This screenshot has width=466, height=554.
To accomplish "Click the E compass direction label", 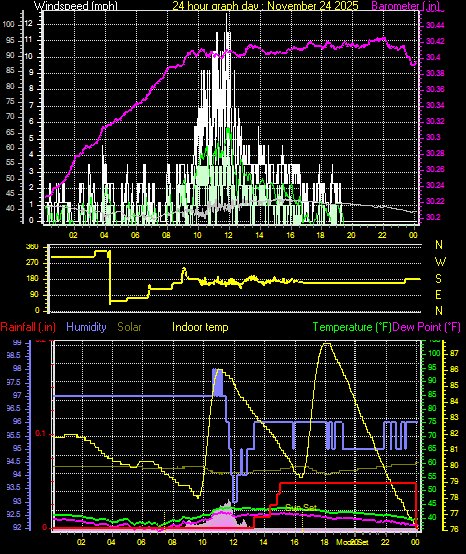I will pyautogui.click(x=439, y=295).
